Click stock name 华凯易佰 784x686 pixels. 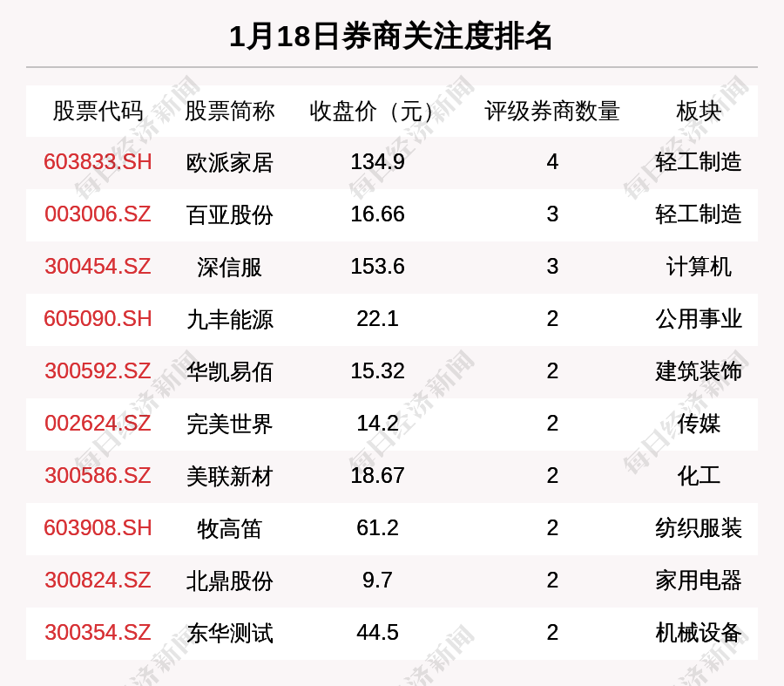(229, 372)
